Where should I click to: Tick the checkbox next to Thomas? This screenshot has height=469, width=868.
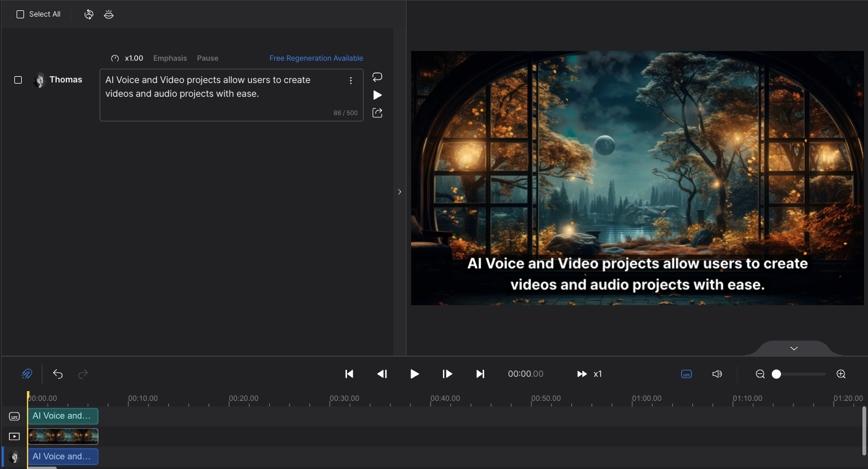[18, 80]
